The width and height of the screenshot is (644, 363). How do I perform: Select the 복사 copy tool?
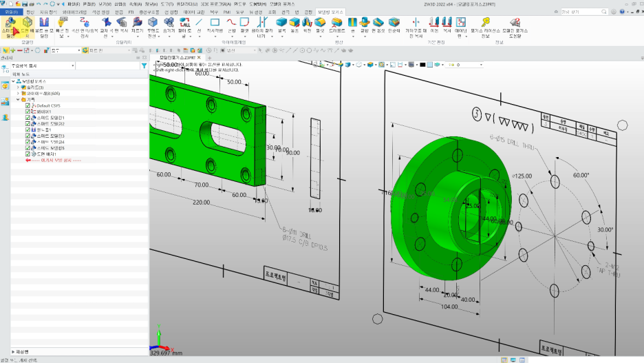447,25
